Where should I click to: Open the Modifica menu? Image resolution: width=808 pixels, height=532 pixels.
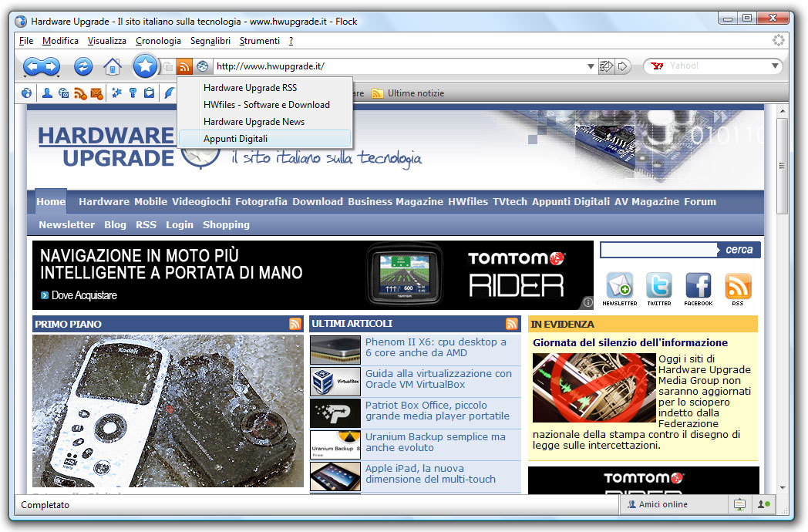[x=60, y=41]
